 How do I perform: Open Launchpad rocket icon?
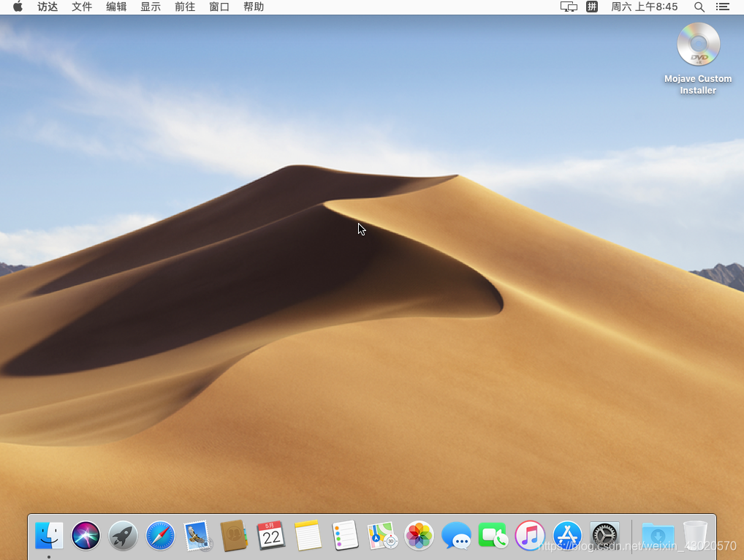(x=123, y=536)
